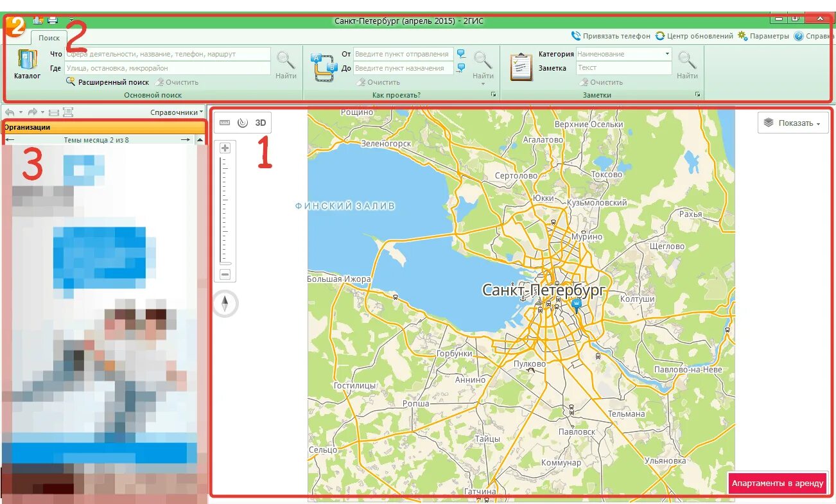Click Очистить in Заметки group
836x504 pixels.
[x=601, y=82]
